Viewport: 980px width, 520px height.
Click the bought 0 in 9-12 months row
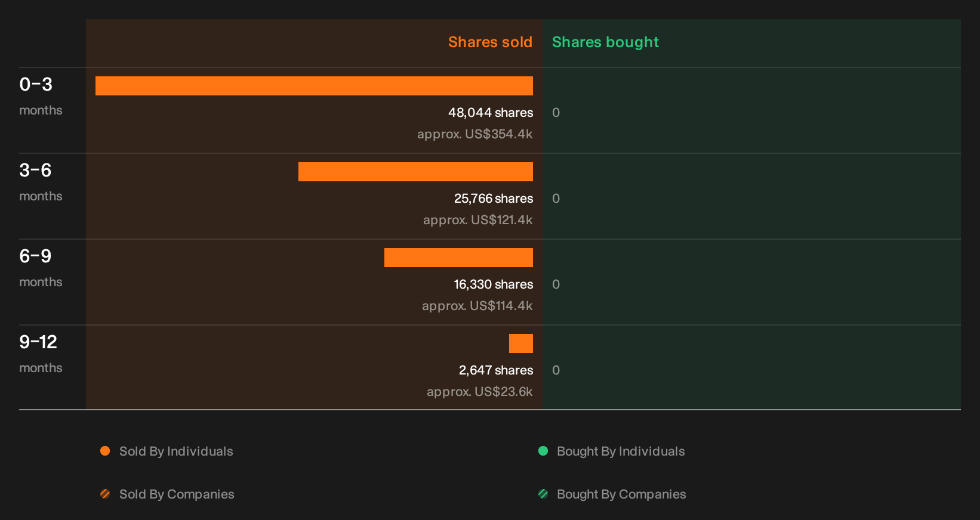click(x=556, y=370)
